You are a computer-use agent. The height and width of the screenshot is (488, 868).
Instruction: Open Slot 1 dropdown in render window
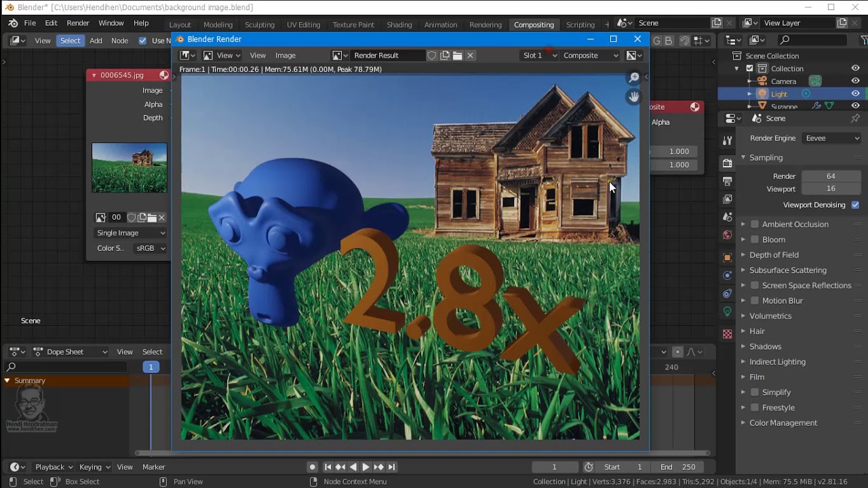(540, 56)
